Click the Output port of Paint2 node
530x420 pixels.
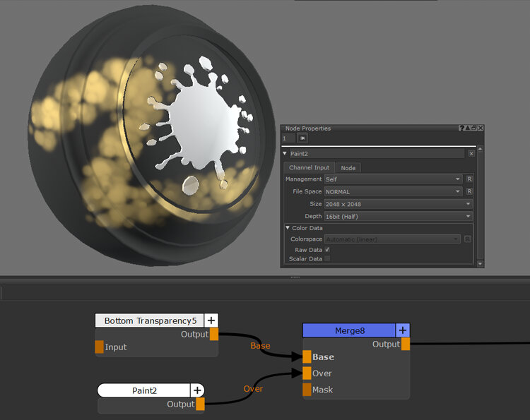tap(200, 404)
